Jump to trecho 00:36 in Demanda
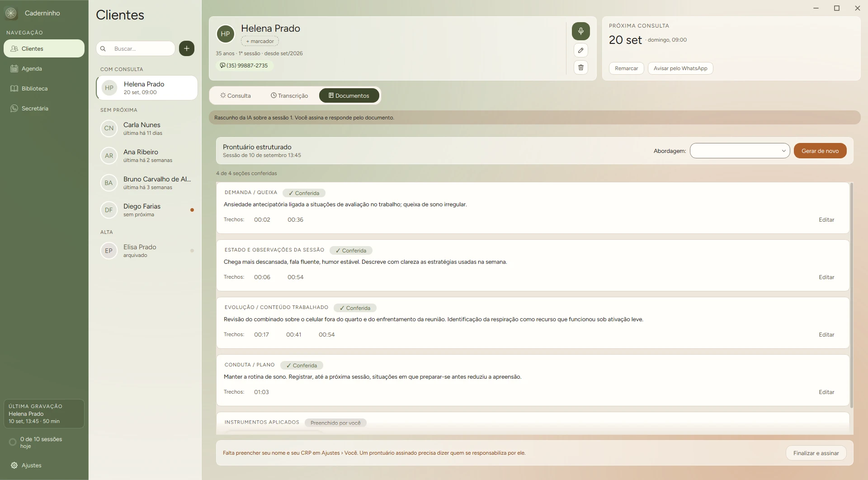The height and width of the screenshot is (480, 868). [295, 220]
